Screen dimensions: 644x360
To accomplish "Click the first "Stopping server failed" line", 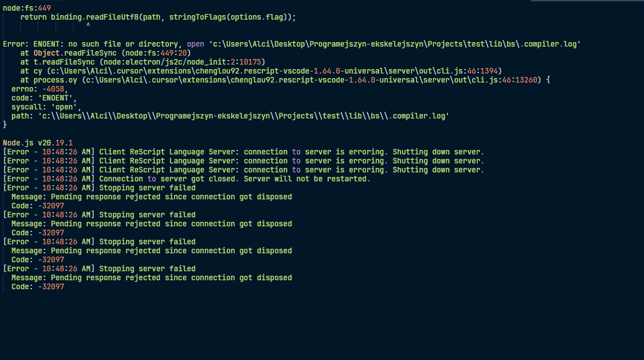I will tap(147, 188).
